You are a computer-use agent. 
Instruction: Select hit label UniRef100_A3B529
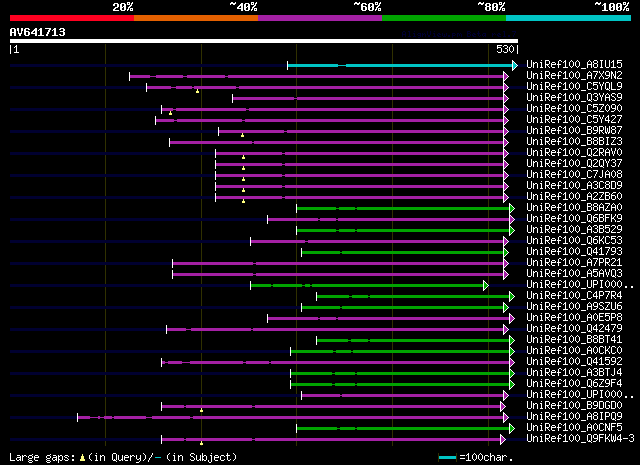tap(574, 229)
